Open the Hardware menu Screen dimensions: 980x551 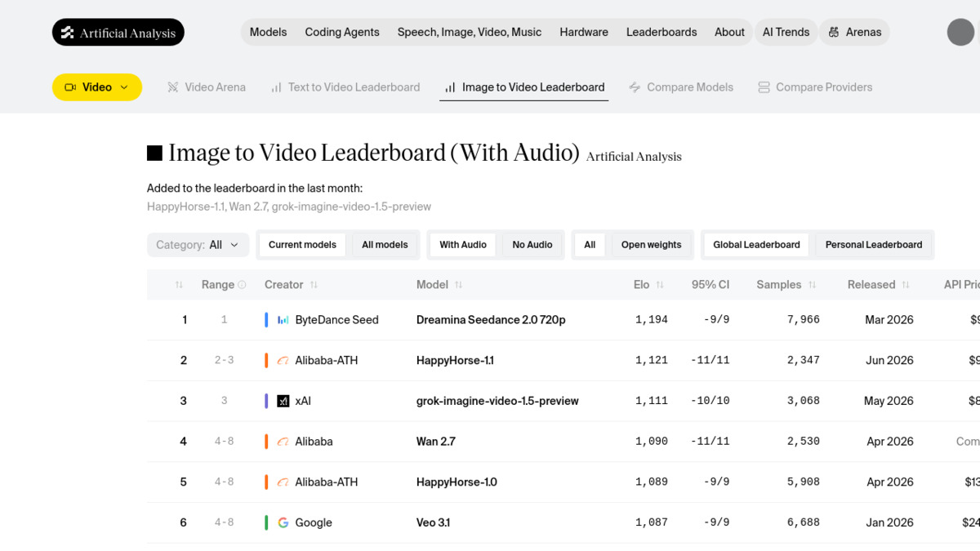[x=584, y=33]
